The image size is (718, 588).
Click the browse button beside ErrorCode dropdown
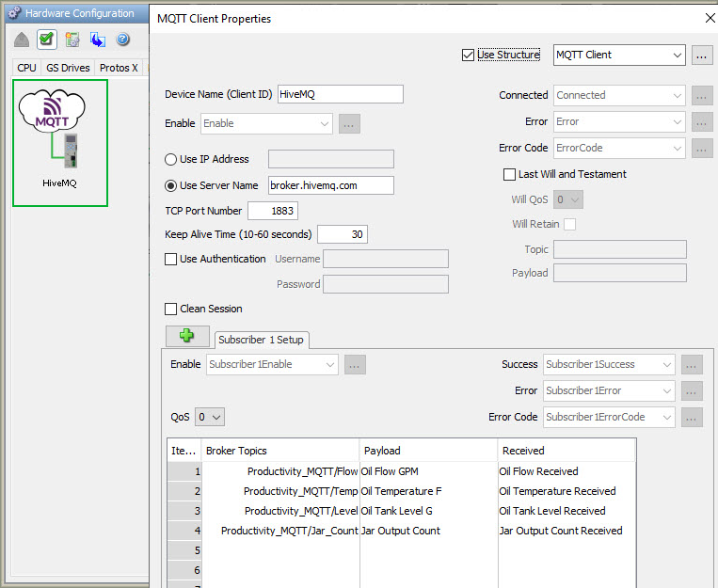tap(702, 149)
